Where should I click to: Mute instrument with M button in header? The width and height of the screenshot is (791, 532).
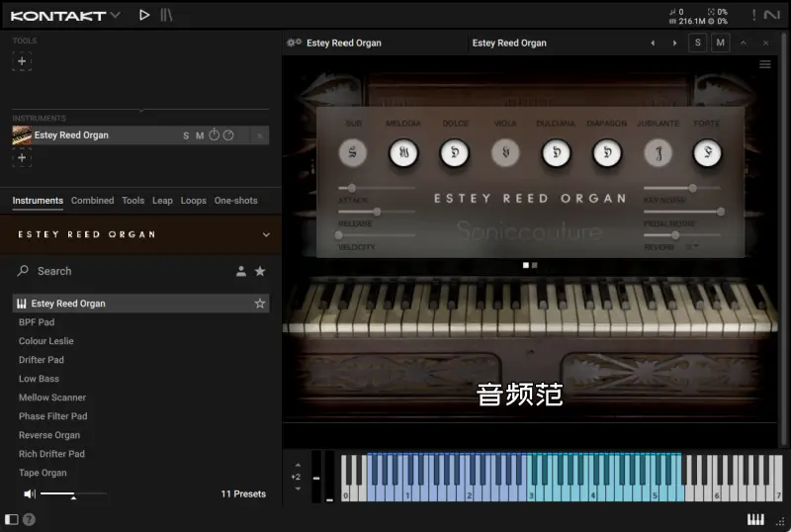[721, 43]
